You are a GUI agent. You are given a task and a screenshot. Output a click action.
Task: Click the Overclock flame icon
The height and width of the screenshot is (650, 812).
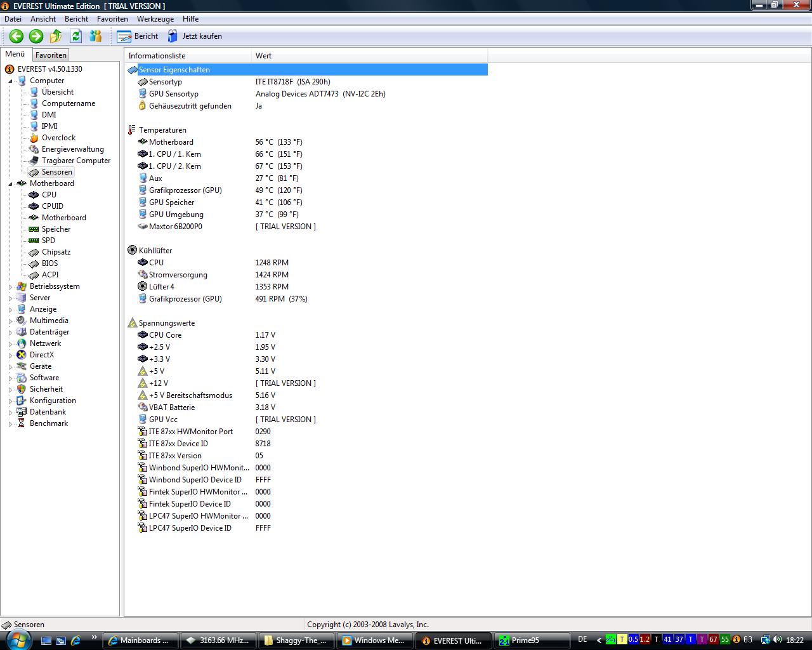[x=34, y=138]
